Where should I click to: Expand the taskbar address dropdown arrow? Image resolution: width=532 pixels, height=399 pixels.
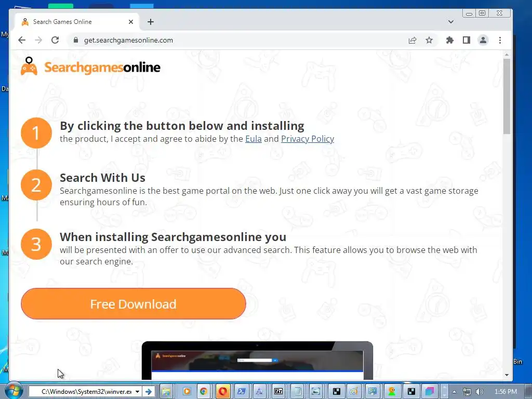tap(137, 392)
